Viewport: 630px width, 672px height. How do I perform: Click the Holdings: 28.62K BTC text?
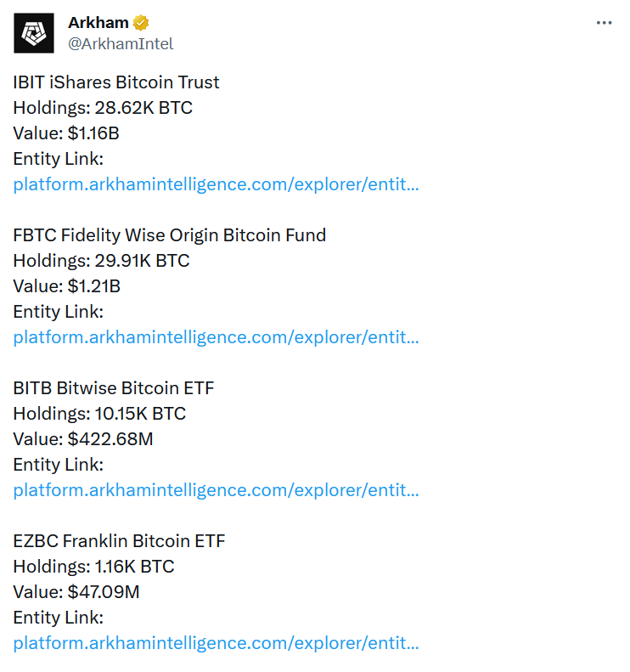pyautogui.click(x=103, y=108)
